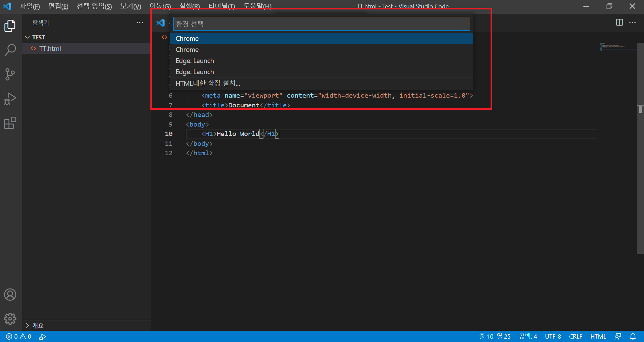Open notifications bell in status bar
This screenshot has height=342, width=644.
click(633, 337)
